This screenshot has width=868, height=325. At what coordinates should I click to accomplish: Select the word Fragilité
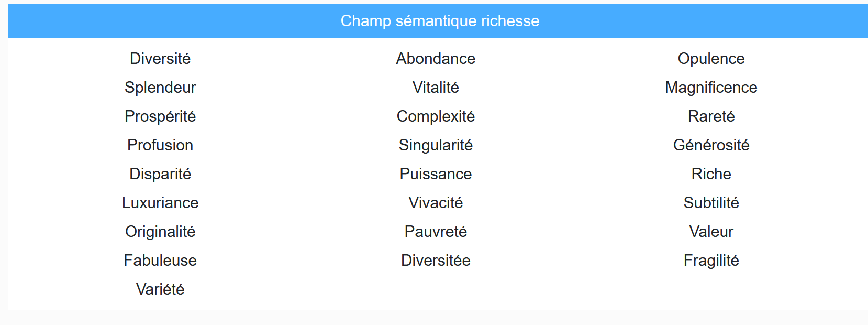click(711, 261)
